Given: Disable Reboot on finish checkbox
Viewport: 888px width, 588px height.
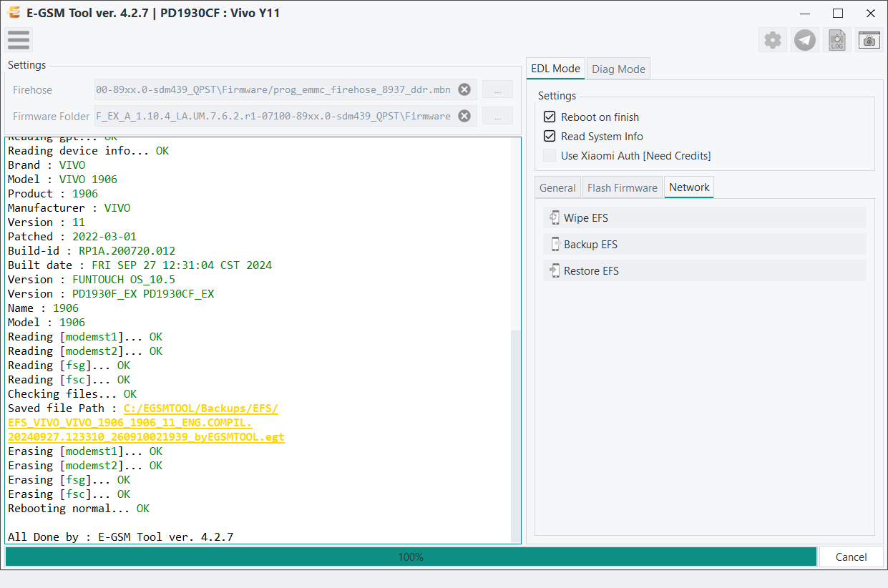Looking at the screenshot, I should pos(550,117).
